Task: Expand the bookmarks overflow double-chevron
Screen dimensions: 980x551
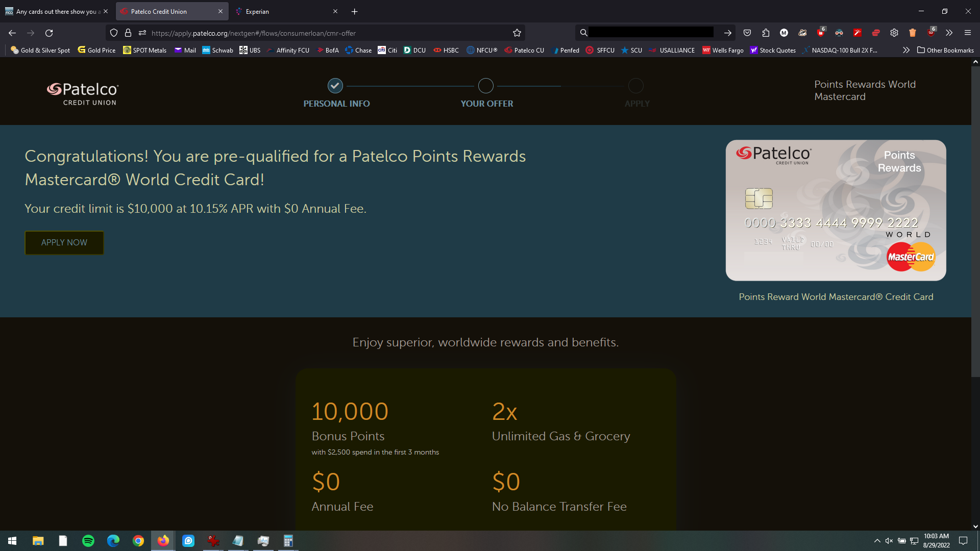Action: pos(906,50)
